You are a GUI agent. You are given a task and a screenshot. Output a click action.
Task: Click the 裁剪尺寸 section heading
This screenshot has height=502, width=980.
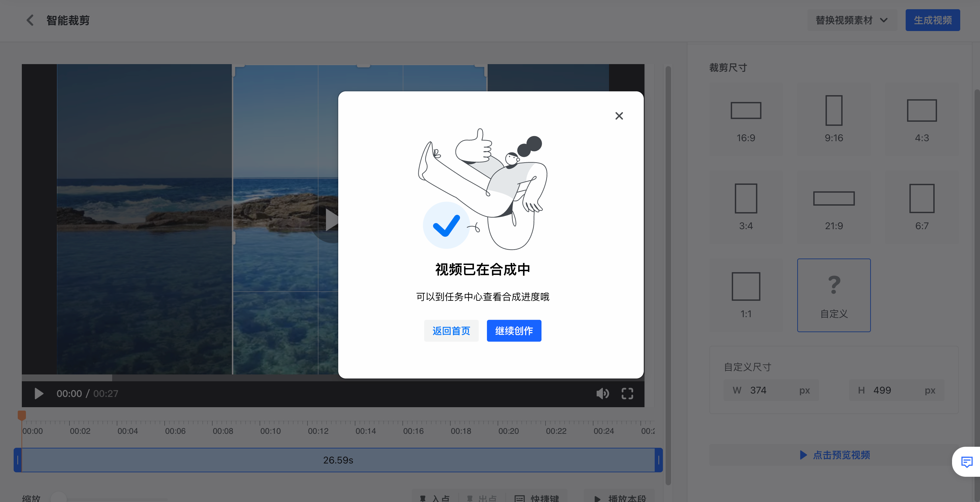point(728,68)
